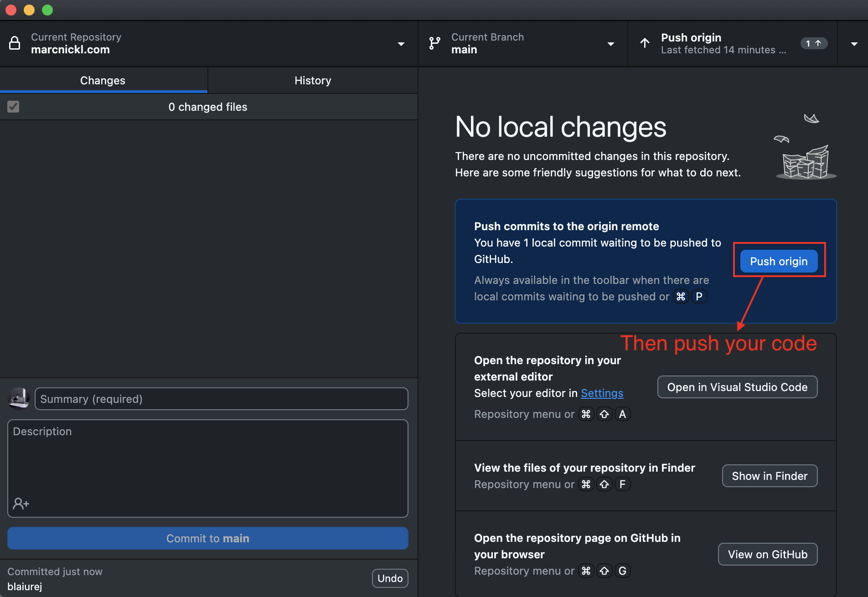Click the user avatar beside Summary field
868x597 pixels.
[19, 398]
